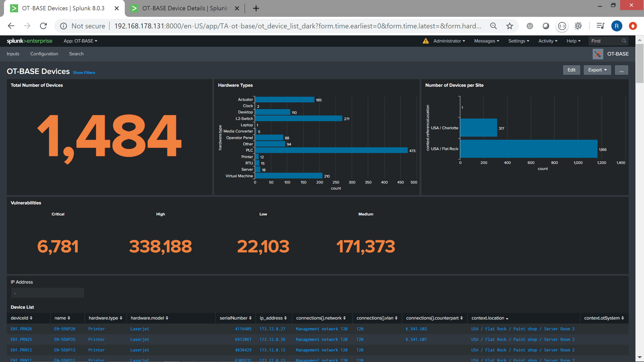Click the OT-BASE app logo icon
The image size is (644, 362).
pyautogui.click(x=598, y=54)
